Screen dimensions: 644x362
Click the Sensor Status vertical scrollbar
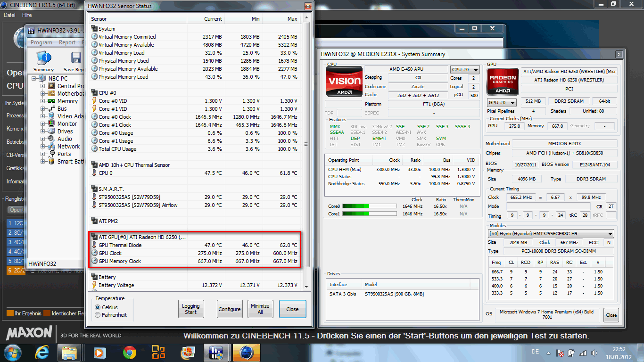click(306, 152)
